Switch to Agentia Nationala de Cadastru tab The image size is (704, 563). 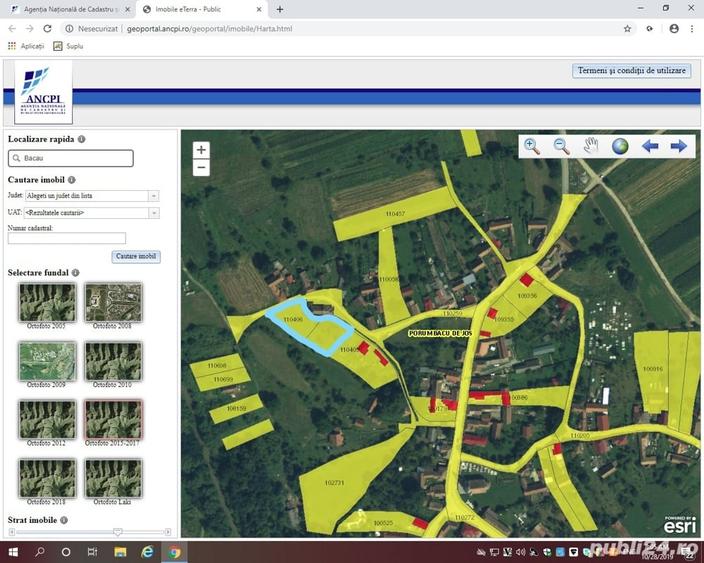(70, 9)
